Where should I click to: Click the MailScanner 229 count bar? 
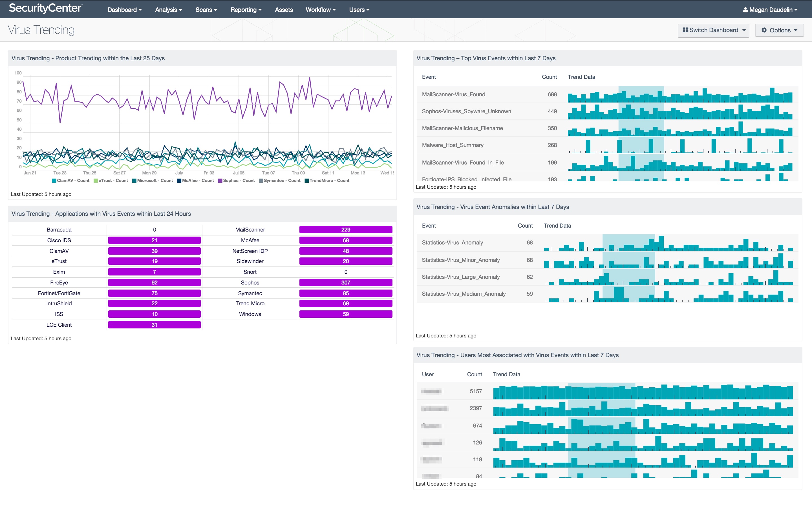[346, 230]
